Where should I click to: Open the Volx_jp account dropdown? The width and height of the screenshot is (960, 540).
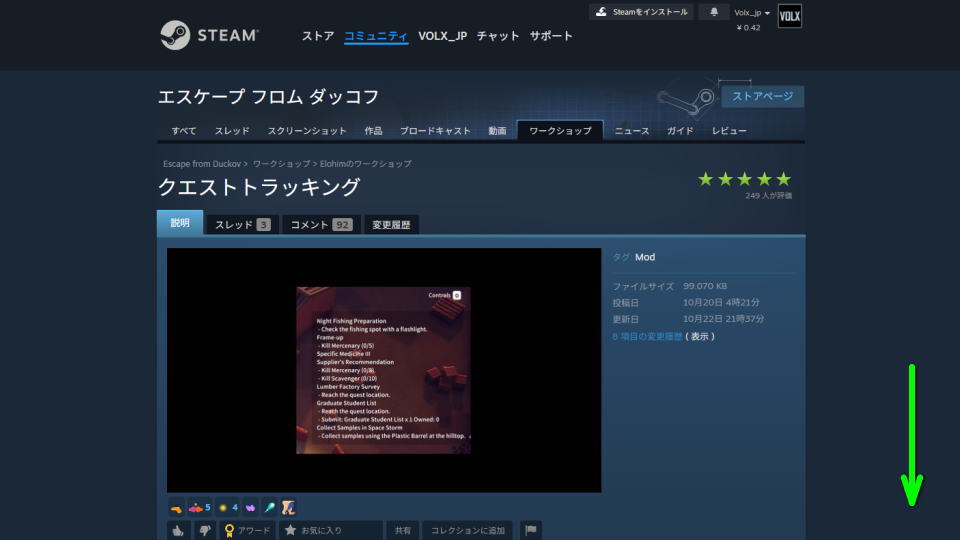[752, 13]
